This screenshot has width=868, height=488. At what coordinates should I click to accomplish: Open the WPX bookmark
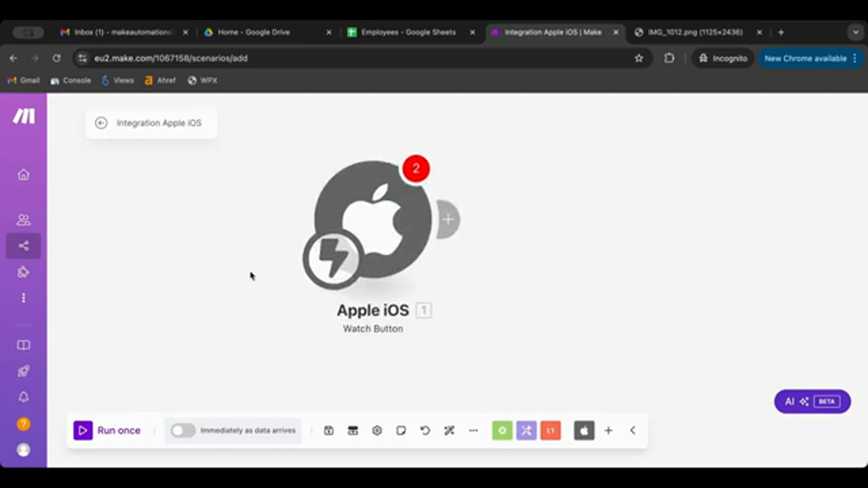[x=203, y=80]
